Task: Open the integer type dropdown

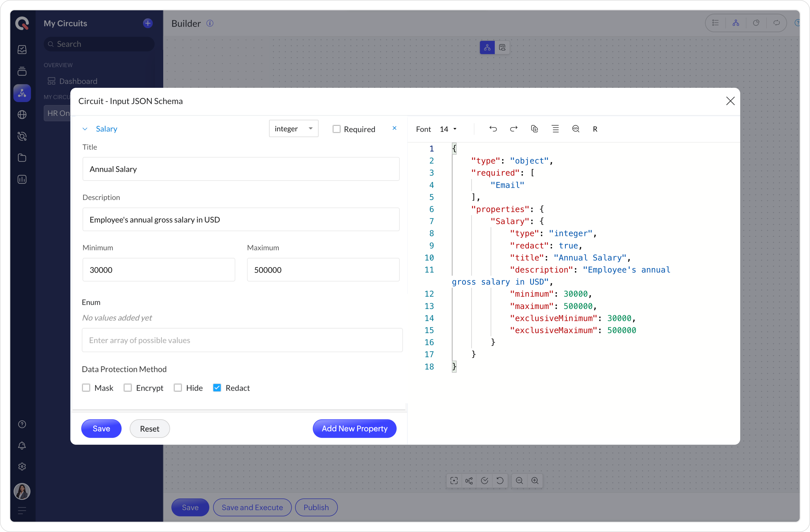Action: (293, 129)
